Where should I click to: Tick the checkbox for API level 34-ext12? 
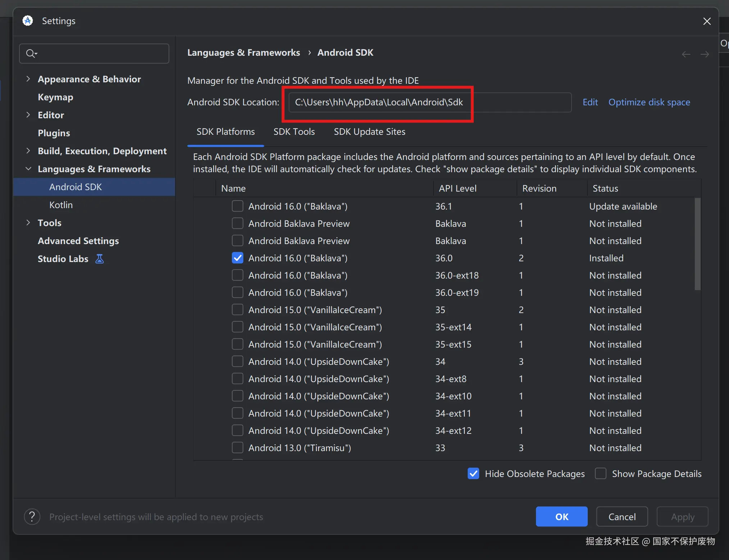(x=237, y=431)
